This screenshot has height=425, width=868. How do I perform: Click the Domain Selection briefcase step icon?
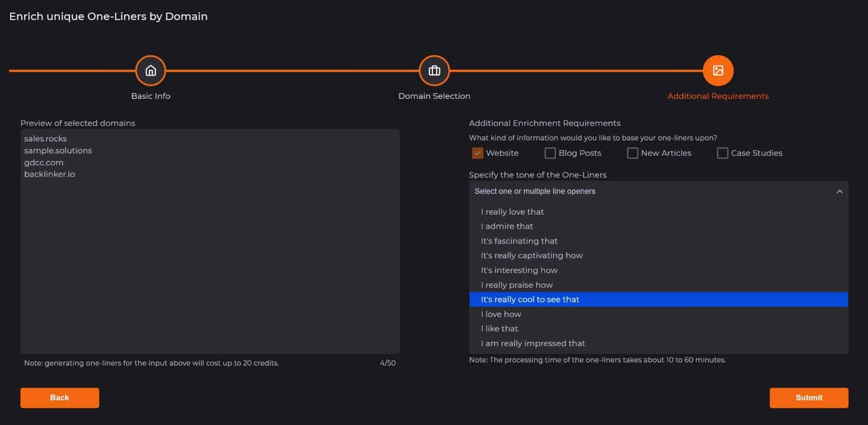pos(434,70)
